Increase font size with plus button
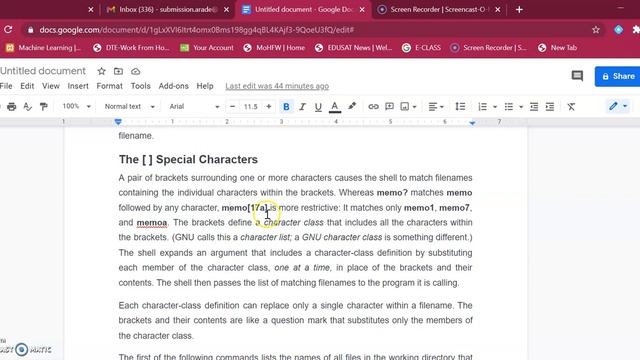640x360 pixels. (269, 106)
